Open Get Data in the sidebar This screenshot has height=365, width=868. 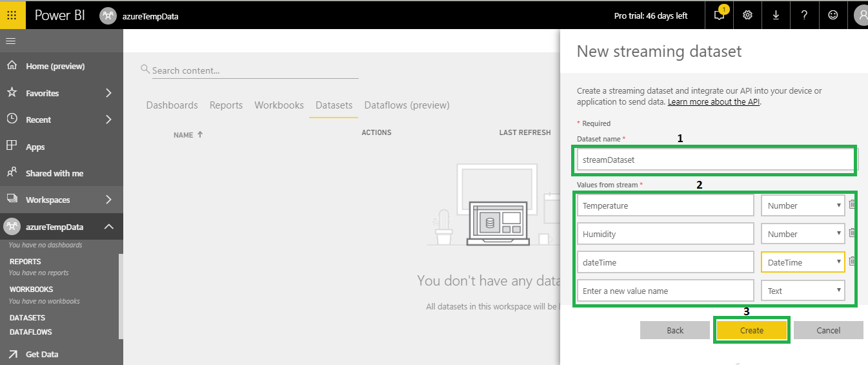coord(42,354)
